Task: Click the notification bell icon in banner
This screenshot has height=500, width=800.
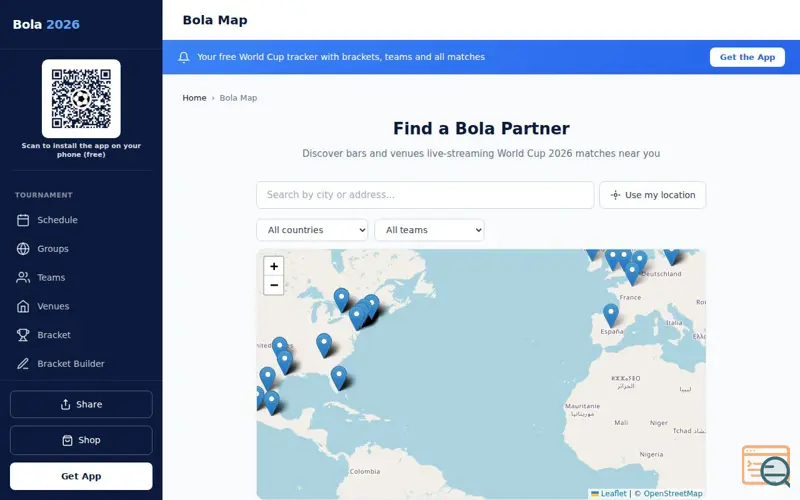Action: pyautogui.click(x=184, y=57)
